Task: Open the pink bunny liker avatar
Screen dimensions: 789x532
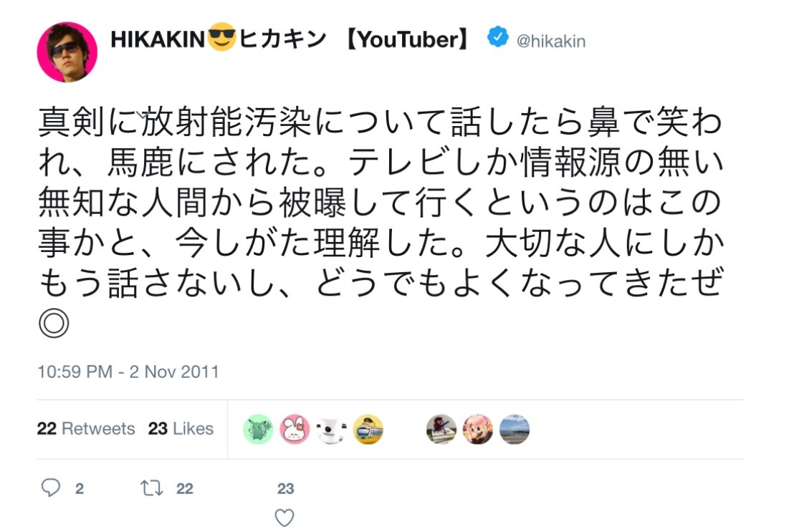Action: click(x=295, y=430)
